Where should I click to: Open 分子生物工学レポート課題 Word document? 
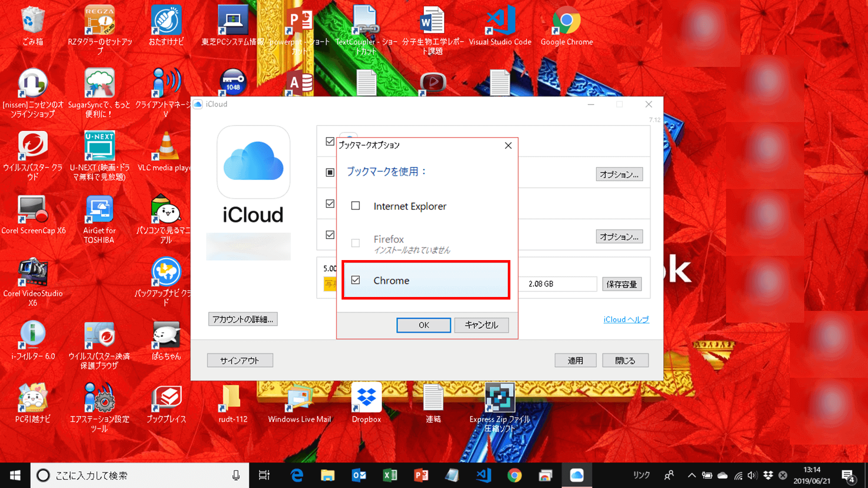[x=433, y=30]
